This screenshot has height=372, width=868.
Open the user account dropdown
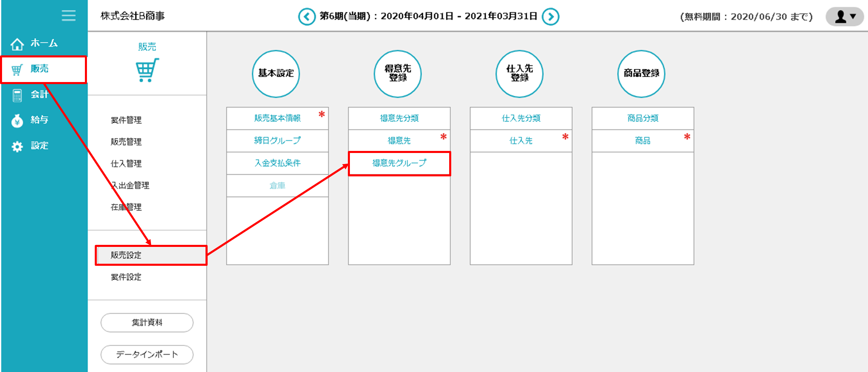click(x=845, y=17)
